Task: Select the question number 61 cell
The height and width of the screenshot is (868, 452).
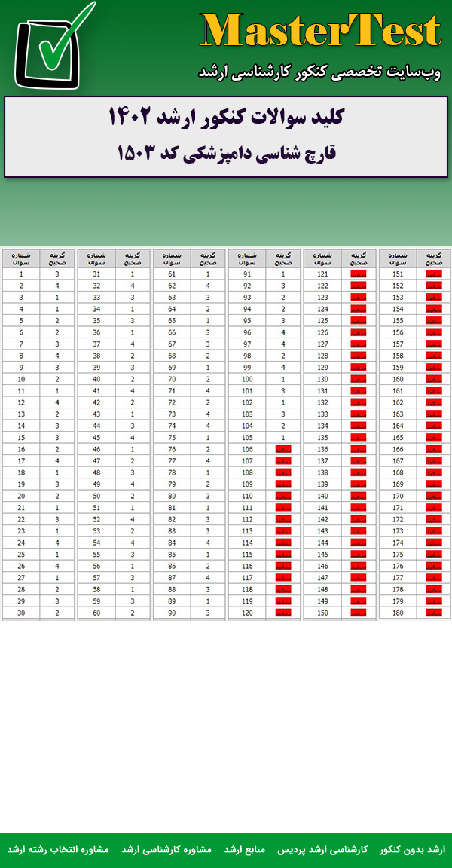Action: [x=172, y=274]
